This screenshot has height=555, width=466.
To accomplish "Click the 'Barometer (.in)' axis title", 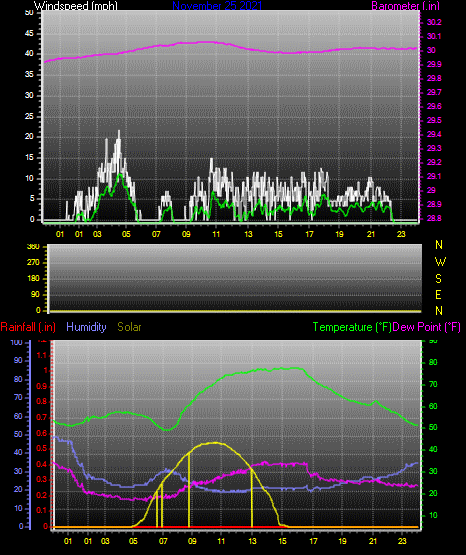I will (405, 6).
